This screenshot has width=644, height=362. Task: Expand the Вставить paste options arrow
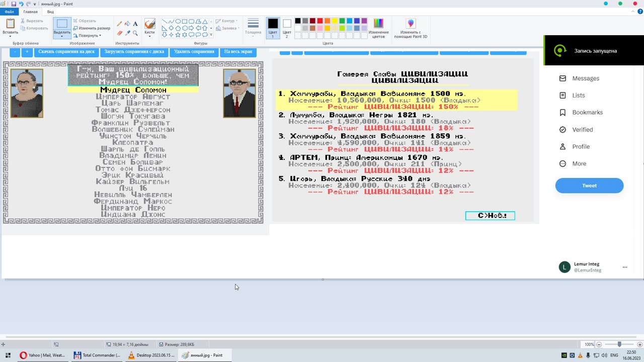point(10,36)
